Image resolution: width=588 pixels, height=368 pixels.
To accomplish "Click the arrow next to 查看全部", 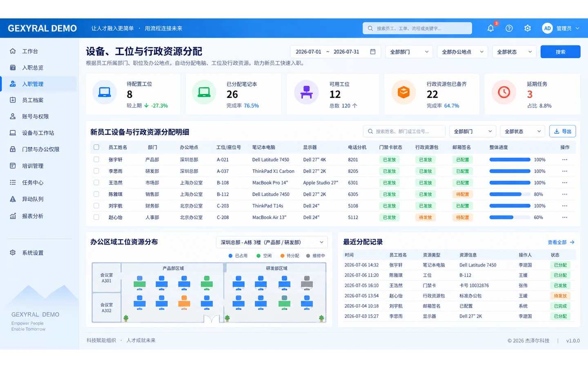I will tap(572, 242).
